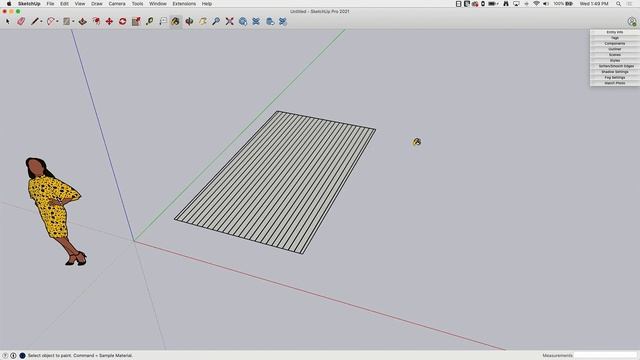This screenshot has width=640, height=360.
Task: Open the File menu
Action: pos(50,4)
